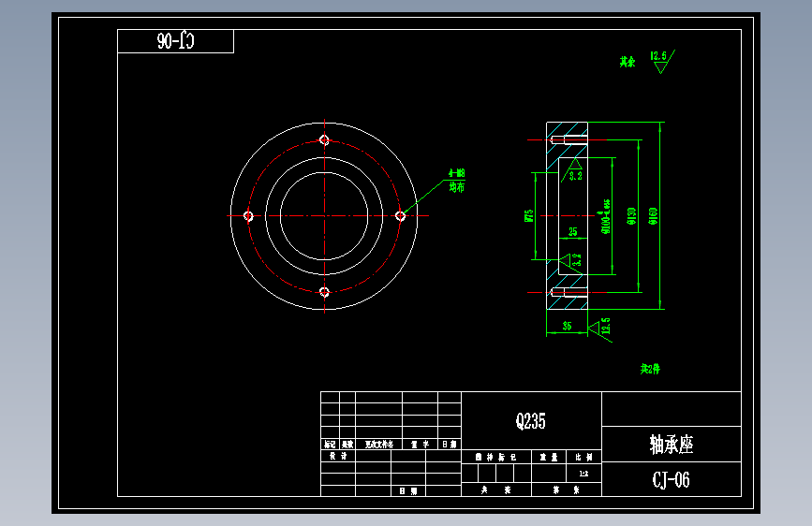Select the 轴承座 part name text
This screenshot has width=812, height=526.
coord(672,445)
